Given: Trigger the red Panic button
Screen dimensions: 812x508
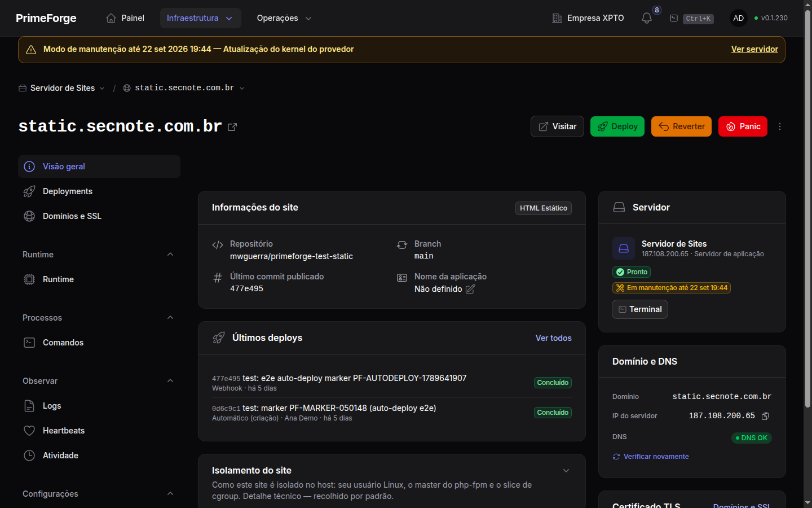Looking at the screenshot, I should point(743,126).
